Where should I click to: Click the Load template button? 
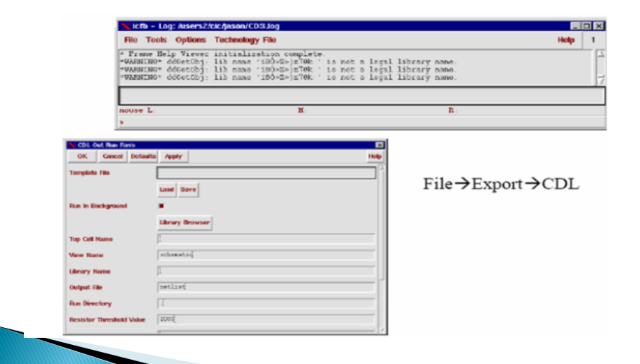(x=167, y=190)
